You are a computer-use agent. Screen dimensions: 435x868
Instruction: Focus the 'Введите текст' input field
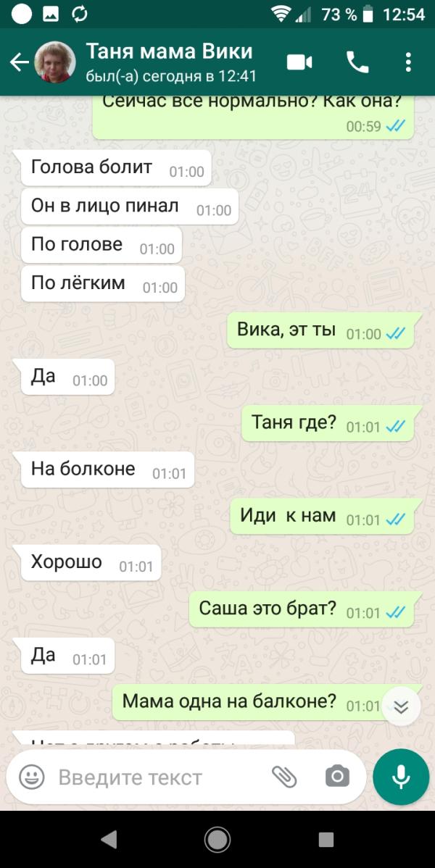point(161,777)
